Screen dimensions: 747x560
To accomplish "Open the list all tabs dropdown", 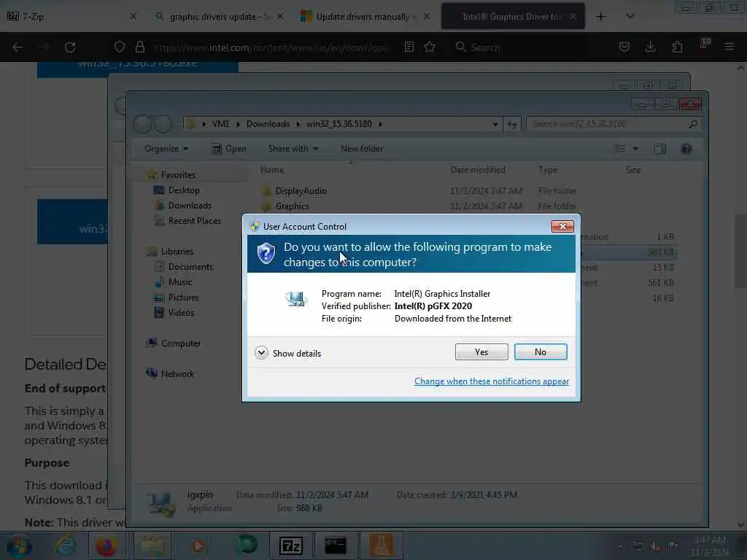I will pos(630,16).
